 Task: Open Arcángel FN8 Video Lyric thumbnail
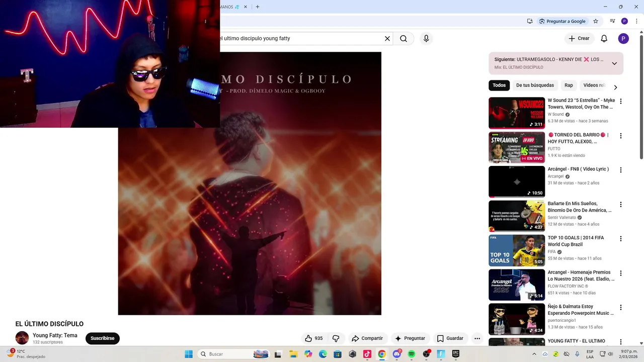(x=517, y=182)
